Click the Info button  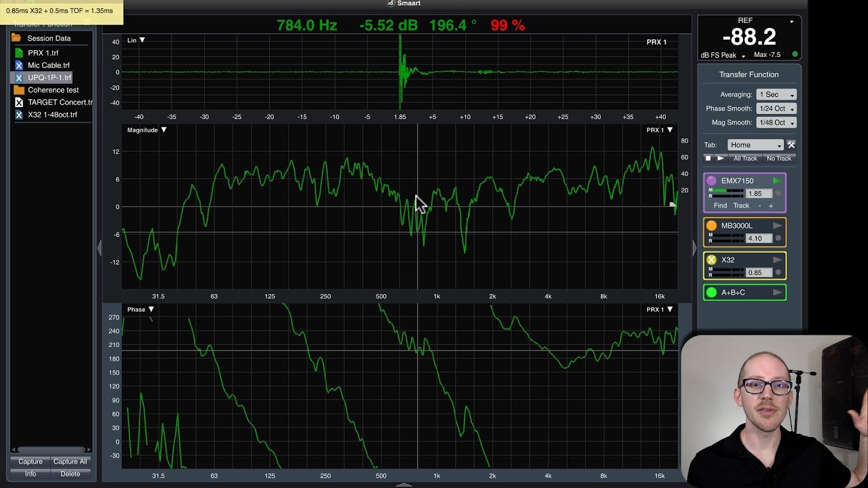click(x=31, y=474)
